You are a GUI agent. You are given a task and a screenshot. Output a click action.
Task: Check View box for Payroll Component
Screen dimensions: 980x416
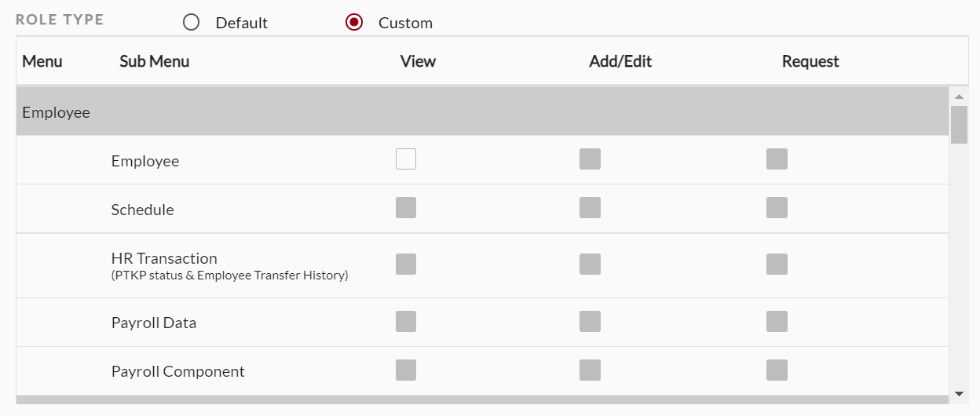[406, 370]
